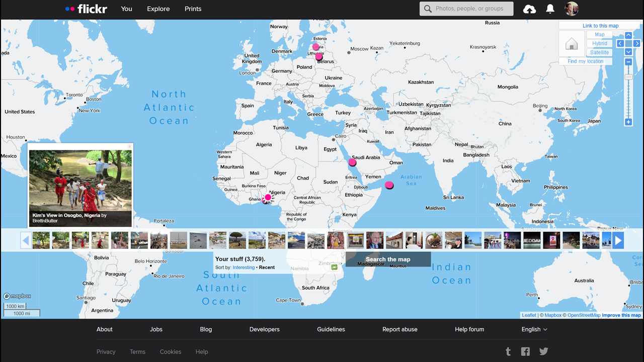Pan map down with arrow
This screenshot has width=644, height=362.
coord(628,52)
